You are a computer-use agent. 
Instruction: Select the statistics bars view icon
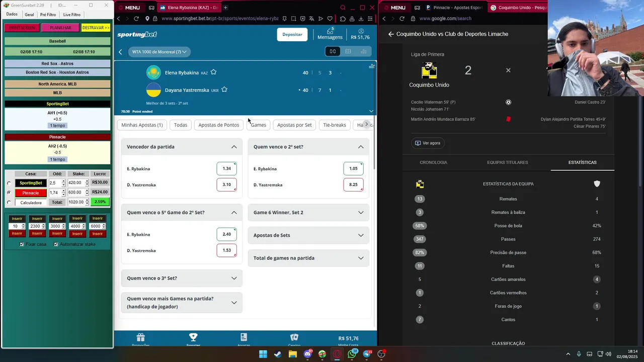[363, 51]
